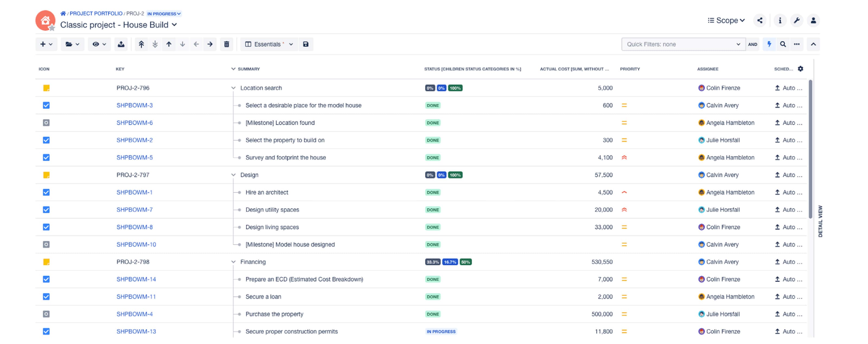Click highest priority icon on SHPBOWM-5

[624, 158]
